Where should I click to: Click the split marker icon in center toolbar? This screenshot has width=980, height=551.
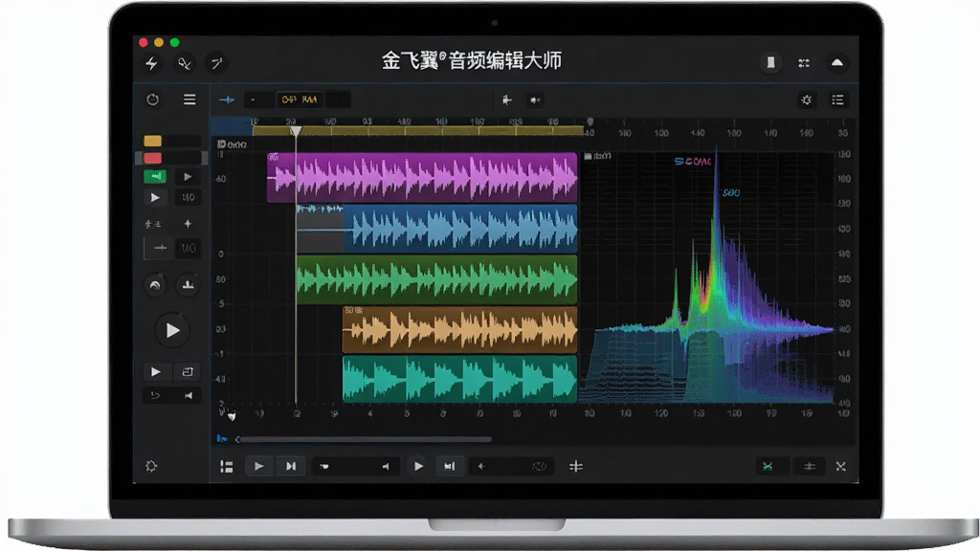click(507, 99)
